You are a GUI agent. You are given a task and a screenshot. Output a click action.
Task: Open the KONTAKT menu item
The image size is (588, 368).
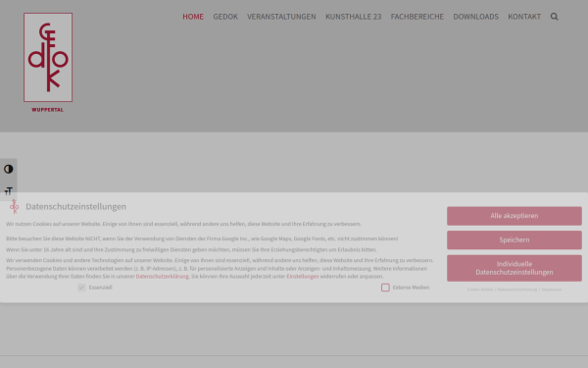pyautogui.click(x=524, y=17)
